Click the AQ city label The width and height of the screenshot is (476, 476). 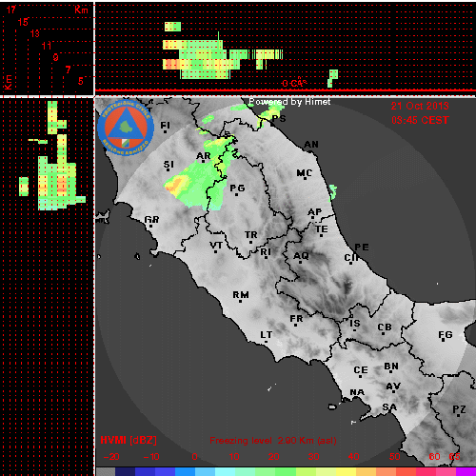coord(301,256)
